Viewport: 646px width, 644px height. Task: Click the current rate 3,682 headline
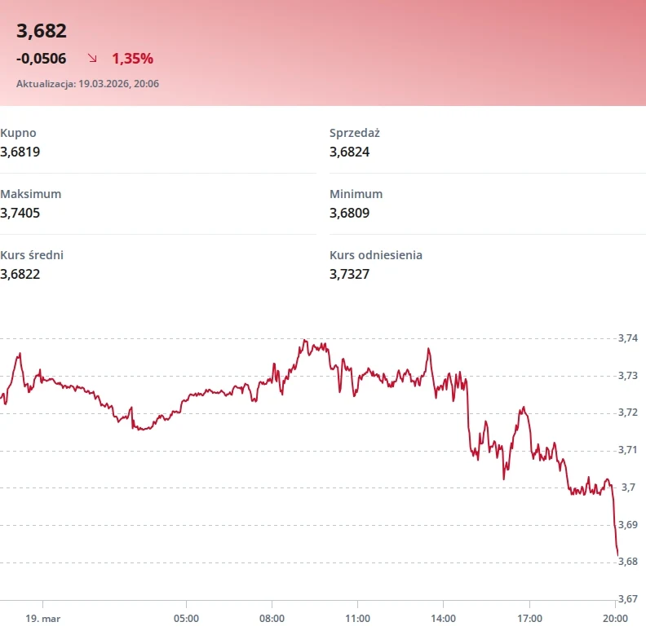click(42, 31)
